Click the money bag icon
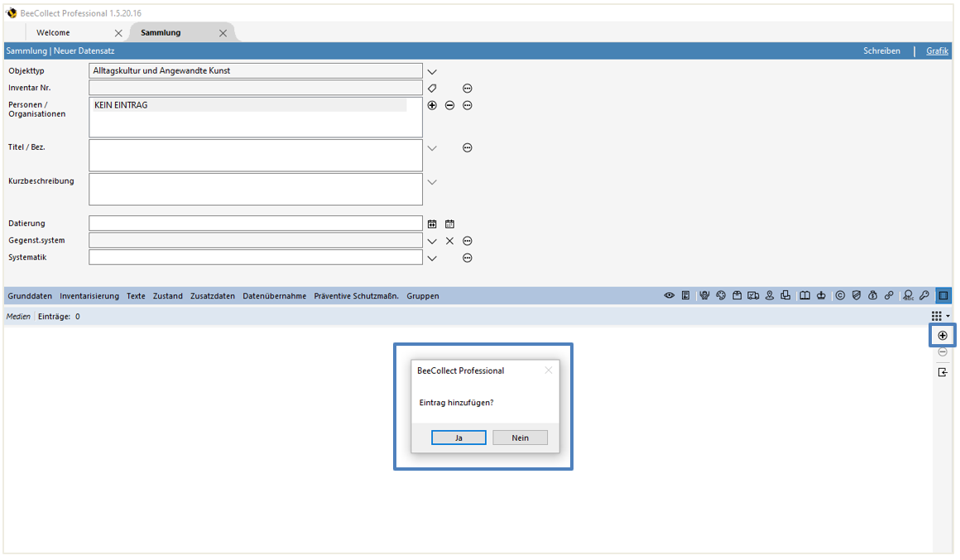This screenshot has width=960, height=560. (872, 296)
